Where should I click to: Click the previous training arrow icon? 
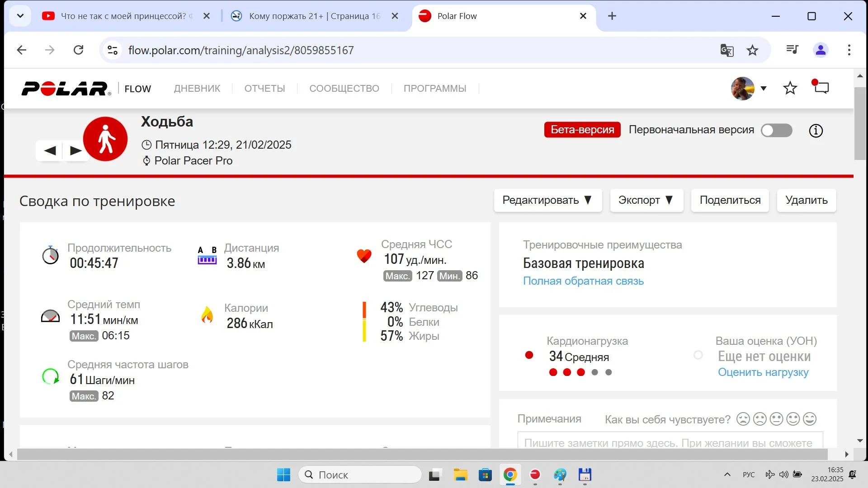click(x=50, y=150)
